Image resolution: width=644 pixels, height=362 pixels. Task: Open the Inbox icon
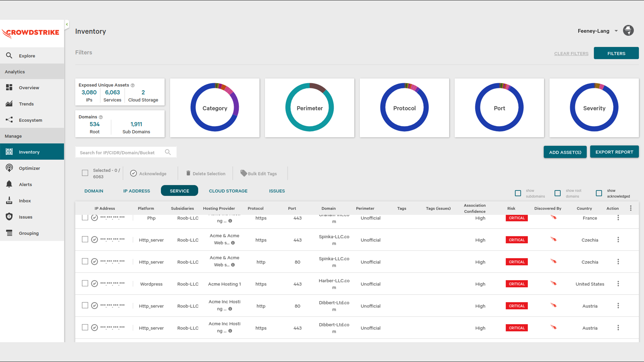[9, 200]
